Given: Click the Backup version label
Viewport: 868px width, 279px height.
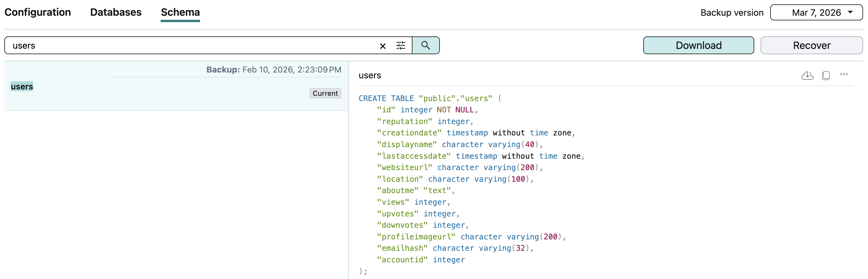Looking at the screenshot, I should 732,13.
